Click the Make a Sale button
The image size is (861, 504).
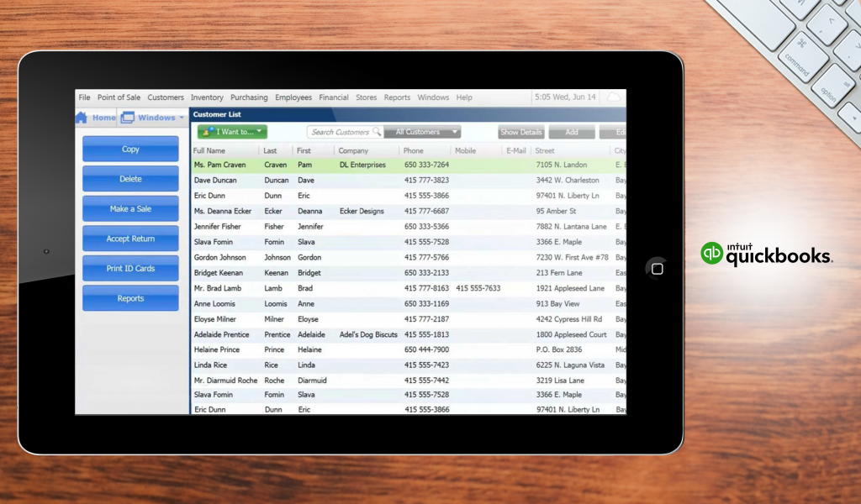[130, 209]
